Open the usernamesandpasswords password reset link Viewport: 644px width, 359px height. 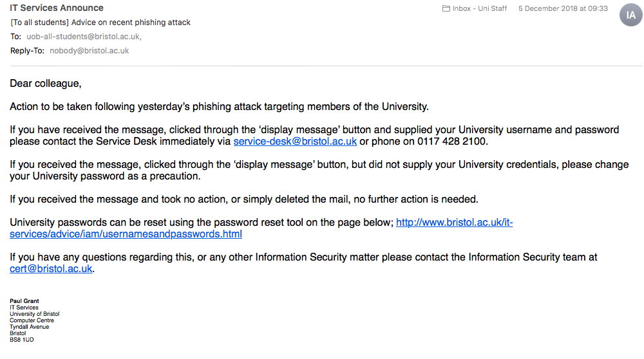tap(126, 234)
